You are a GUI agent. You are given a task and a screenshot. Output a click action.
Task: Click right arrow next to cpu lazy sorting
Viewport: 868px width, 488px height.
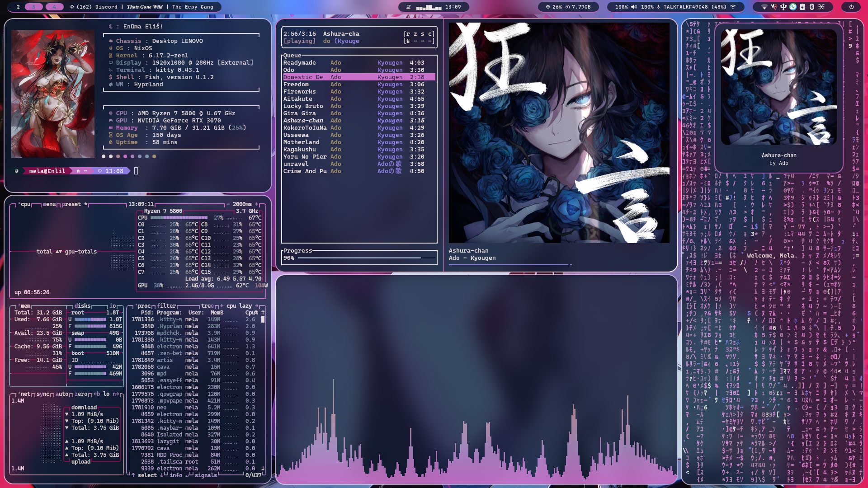[257, 306]
